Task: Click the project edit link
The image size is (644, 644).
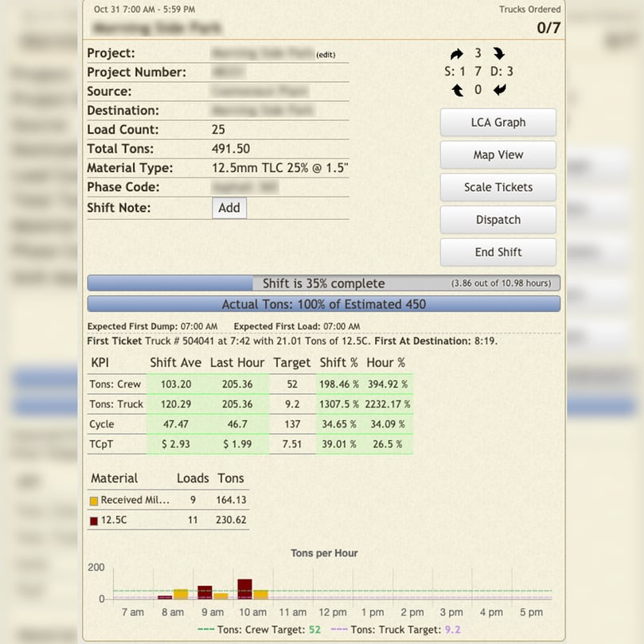Action: [326, 55]
